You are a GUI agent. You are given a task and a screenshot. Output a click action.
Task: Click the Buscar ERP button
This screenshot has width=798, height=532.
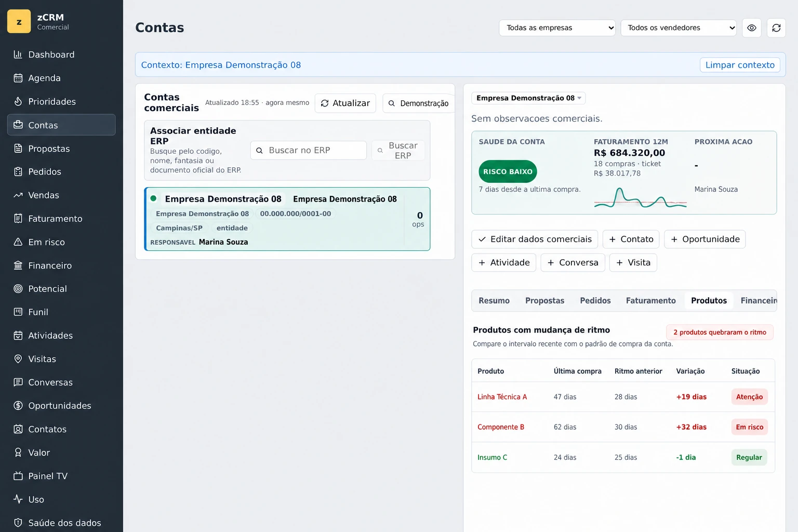tap(398, 150)
